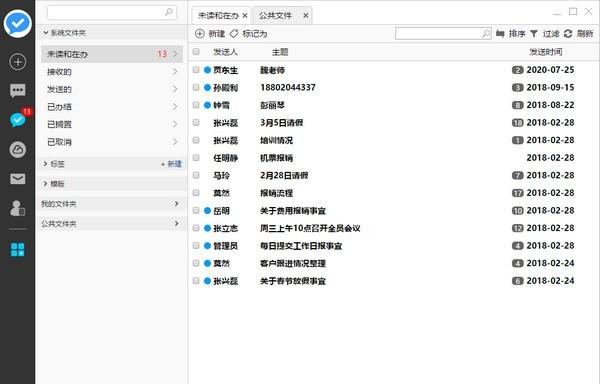This screenshot has width=600, height=384.
Task: Click the unread blue dot for 钟雪
Action: pos(207,105)
